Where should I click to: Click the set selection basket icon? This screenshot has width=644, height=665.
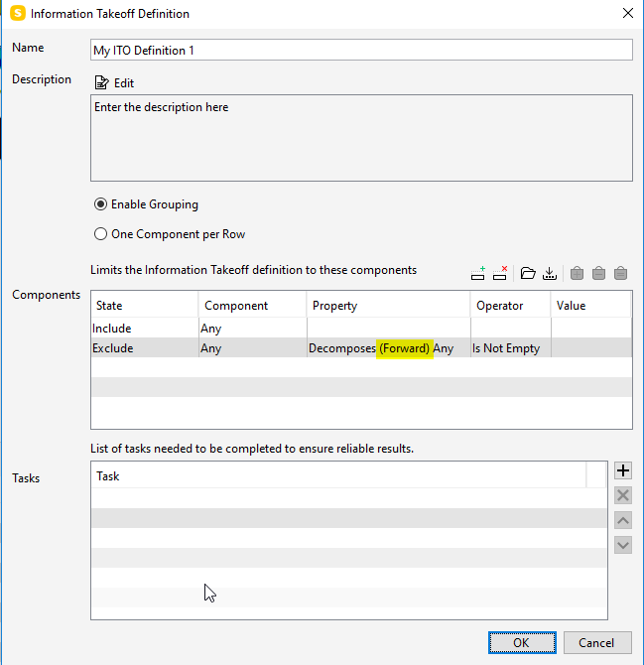coord(621,274)
